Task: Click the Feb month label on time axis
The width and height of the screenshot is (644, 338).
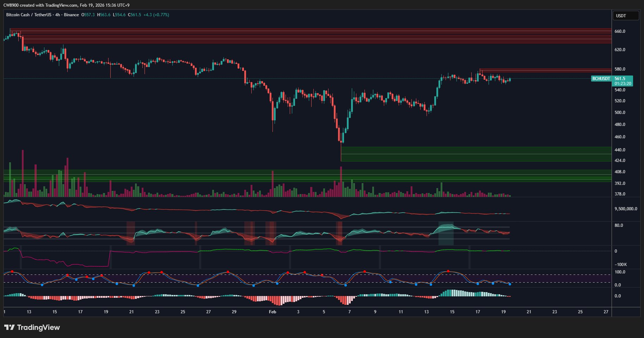Action: click(x=272, y=312)
